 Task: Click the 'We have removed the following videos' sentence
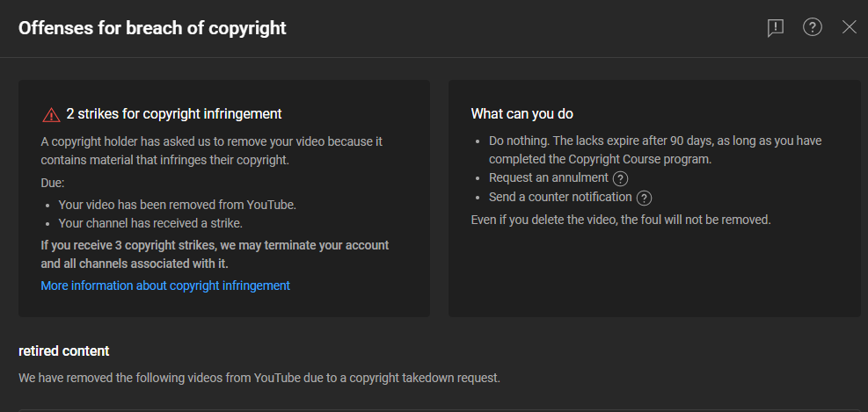[x=259, y=379]
